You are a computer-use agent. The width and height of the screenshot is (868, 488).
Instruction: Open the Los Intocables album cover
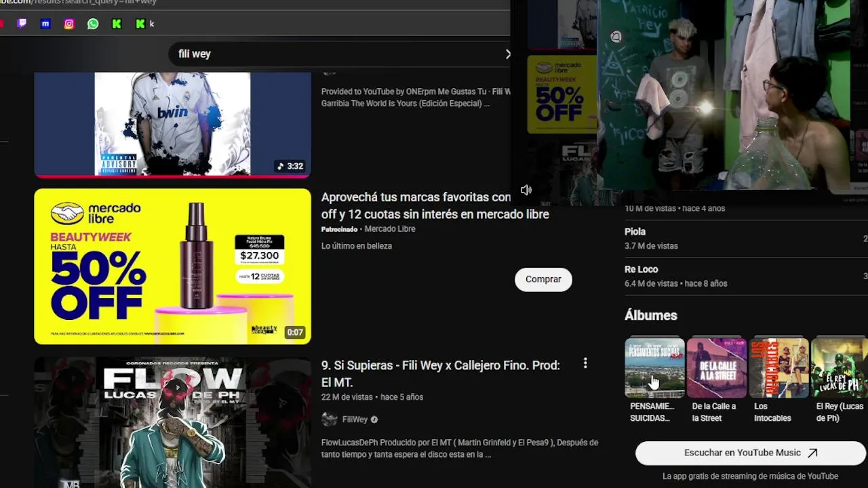[778, 367]
